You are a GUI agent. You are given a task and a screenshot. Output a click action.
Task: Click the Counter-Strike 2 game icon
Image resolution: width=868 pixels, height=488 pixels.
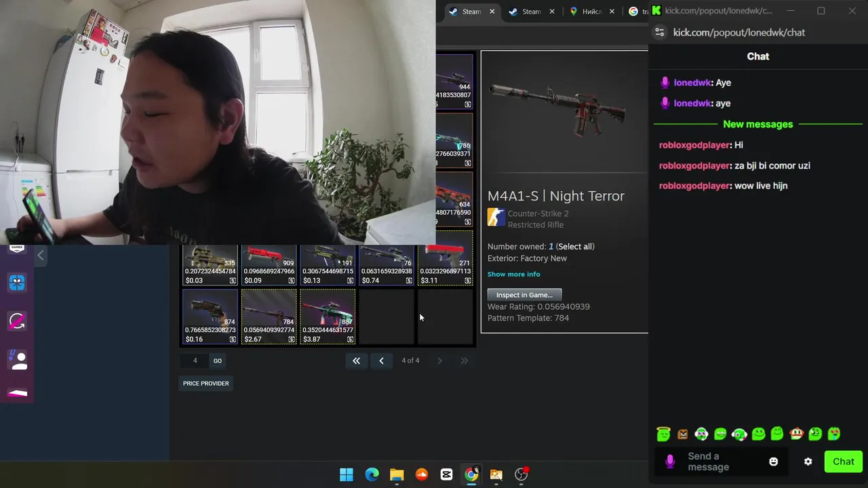pyautogui.click(x=496, y=218)
